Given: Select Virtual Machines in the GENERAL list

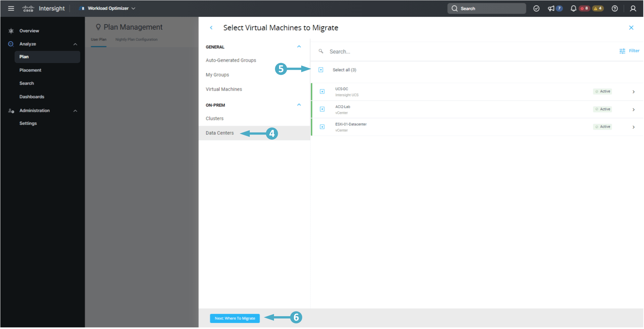Looking at the screenshot, I should (x=224, y=89).
